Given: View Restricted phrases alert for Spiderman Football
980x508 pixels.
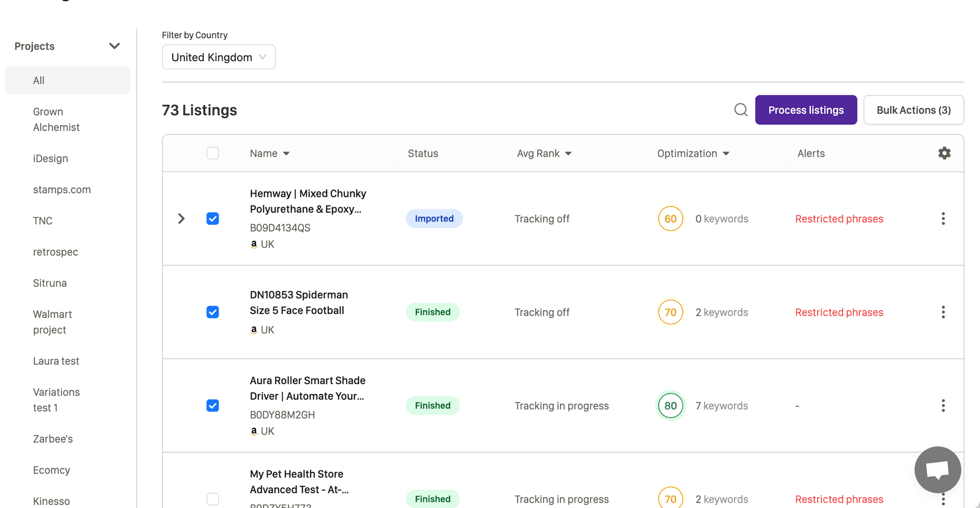Looking at the screenshot, I should [839, 312].
